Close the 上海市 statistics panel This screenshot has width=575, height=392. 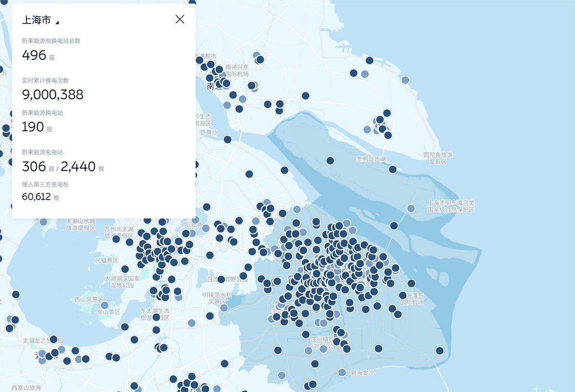pos(180,19)
